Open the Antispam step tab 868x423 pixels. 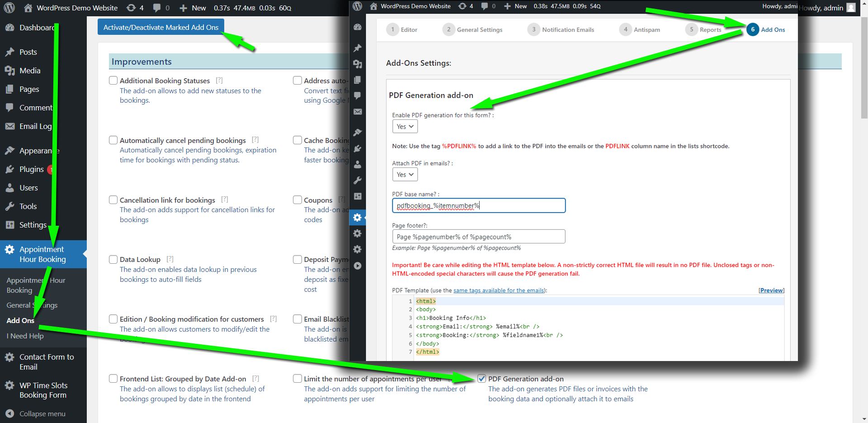[640, 29]
